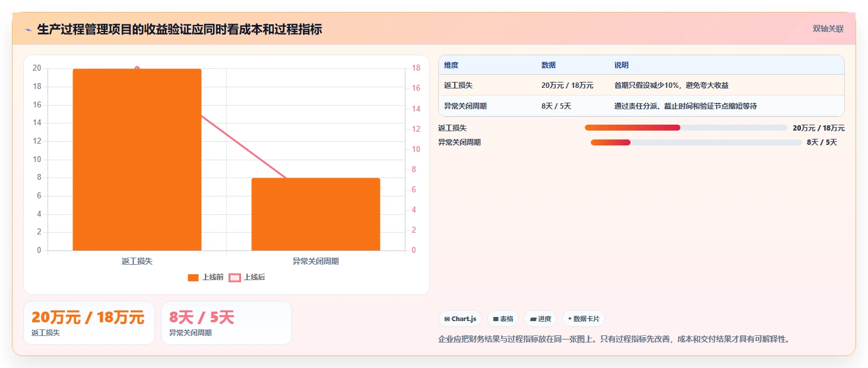Select the 20万元 / 18万元 data card
Screen dimensions: 868x368
pos(89,323)
